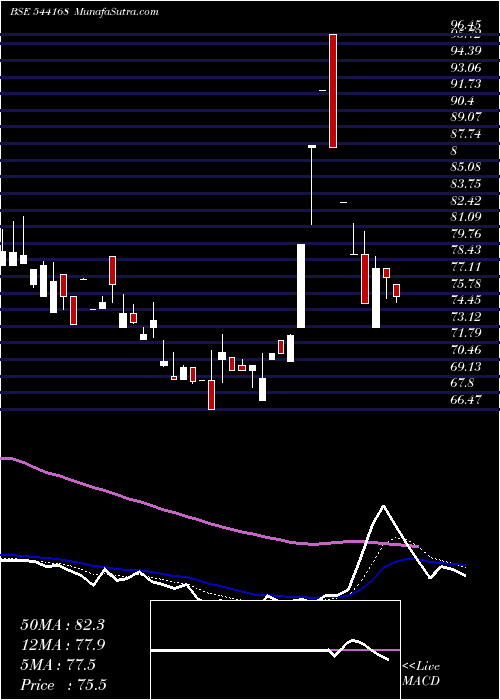
Task: Select the 85.08 price axis label
Action: pyautogui.click(x=465, y=167)
